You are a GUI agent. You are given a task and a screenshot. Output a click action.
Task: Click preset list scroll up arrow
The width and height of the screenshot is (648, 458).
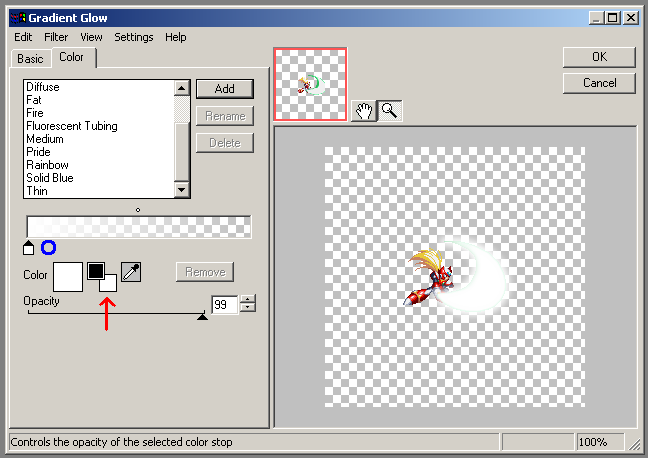point(181,88)
